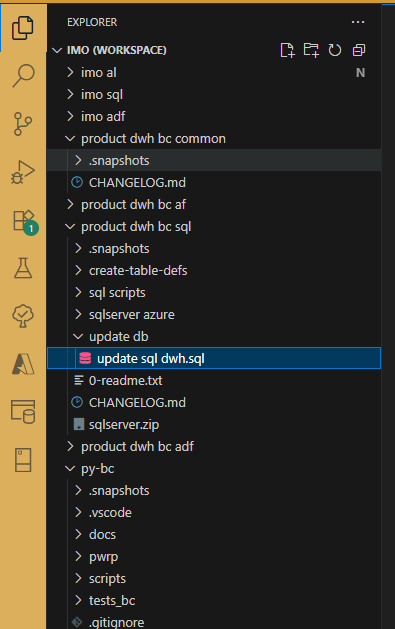Expand the imo adf folder
Image resolution: width=395 pixels, height=629 pixels.
click(x=70, y=116)
